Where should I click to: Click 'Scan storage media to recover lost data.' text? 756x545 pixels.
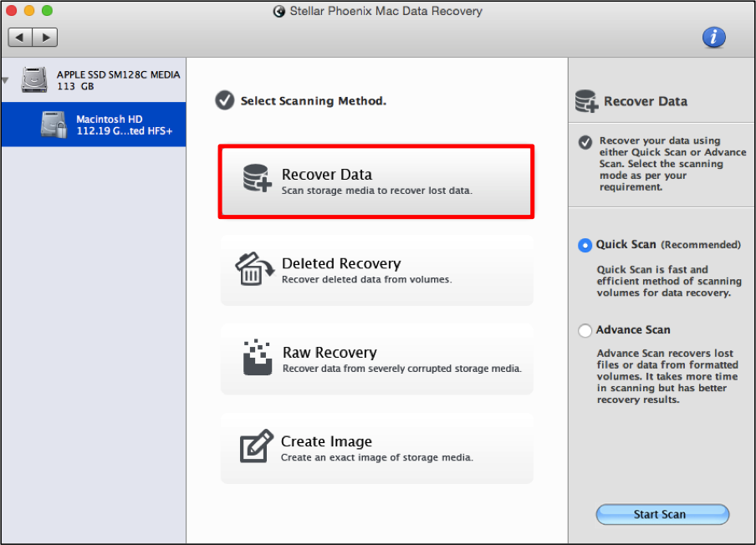(x=377, y=191)
